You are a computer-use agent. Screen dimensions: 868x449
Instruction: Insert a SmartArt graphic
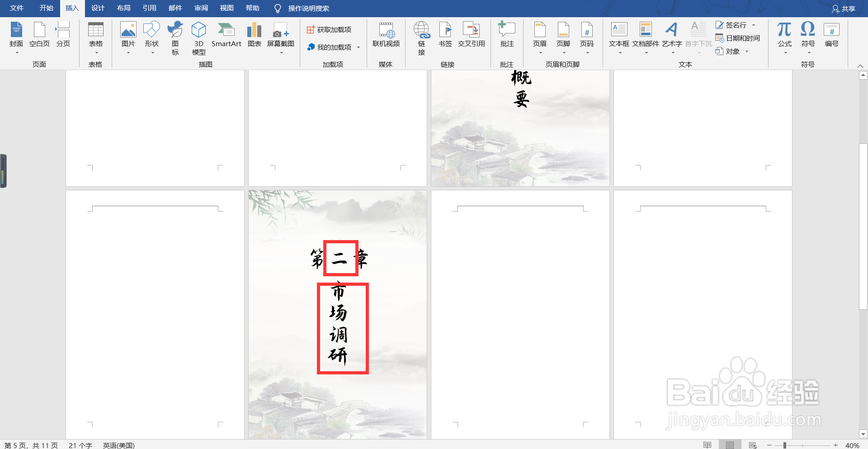click(x=226, y=34)
